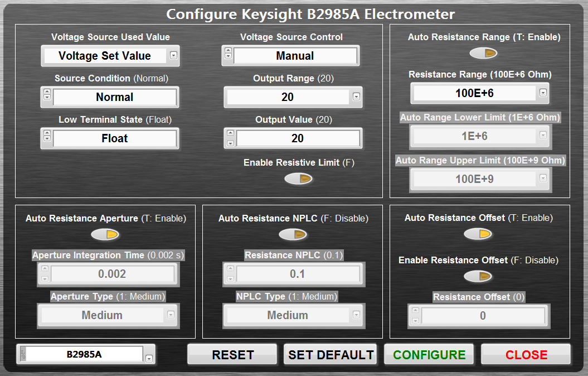The width and height of the screenshot is (588, 376).
Task: Decrease the Output Value with down arrow
Action: pyautogui.click(x=230, y=143)
